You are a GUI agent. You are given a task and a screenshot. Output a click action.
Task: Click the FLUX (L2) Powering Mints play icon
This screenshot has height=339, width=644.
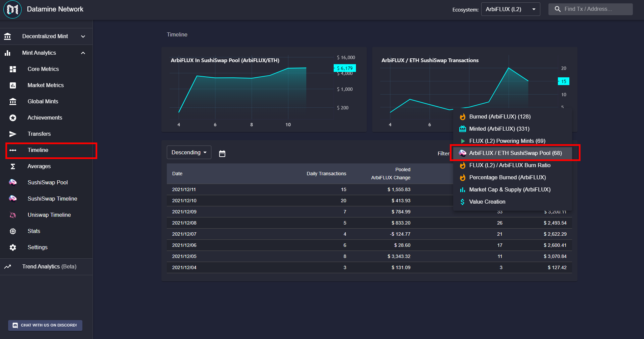pyautogui.click(x=463, y=141)
